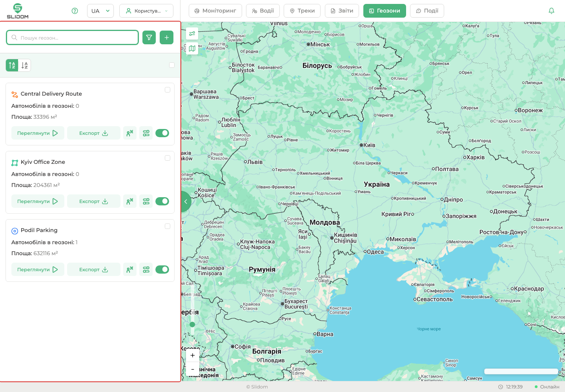Viewport: 565px width, 392px height.
Task: Click Площа: 33396 м² text
Action: [x=34, y=117]
